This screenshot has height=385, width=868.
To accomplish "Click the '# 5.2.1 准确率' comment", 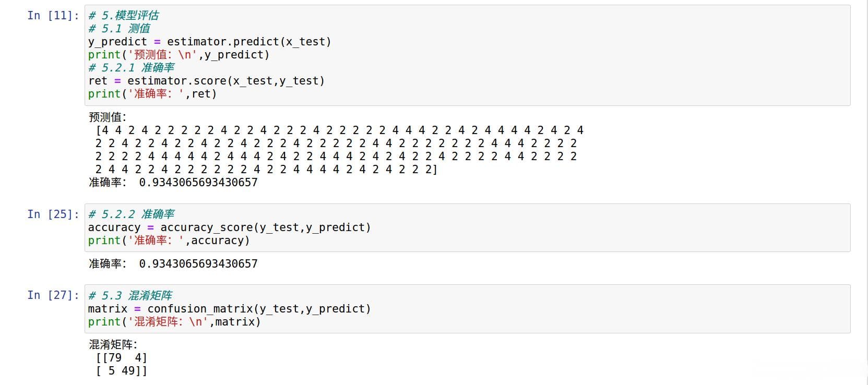I will 132,68.
